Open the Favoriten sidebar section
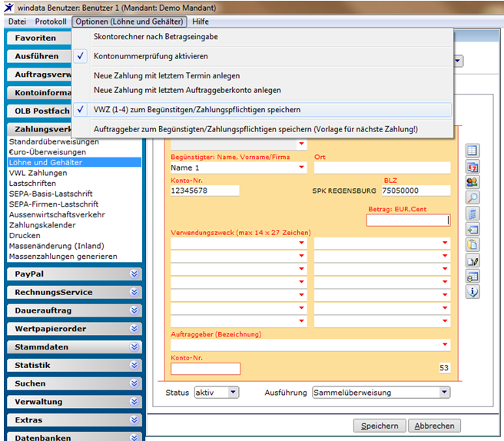This screenshot has width=504, height=441. pyautogui.click(x=39, y=38)
